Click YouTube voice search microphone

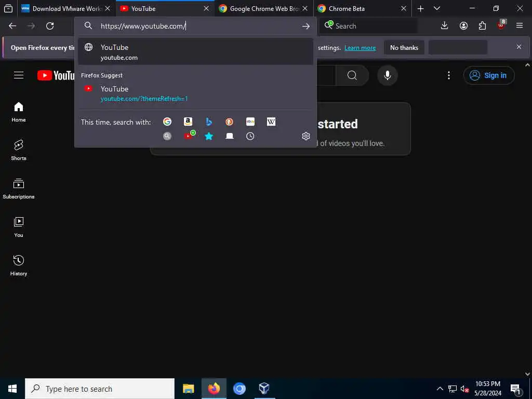click(388, 75)
